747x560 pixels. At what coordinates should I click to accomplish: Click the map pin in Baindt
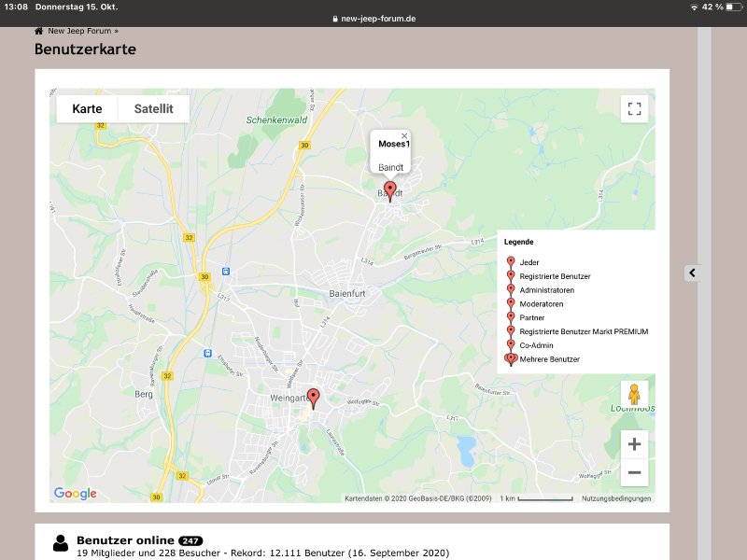(390, 190)
